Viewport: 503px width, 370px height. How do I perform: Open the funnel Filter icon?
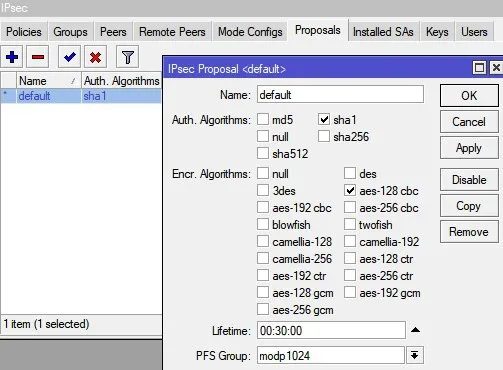pos(127,57)
